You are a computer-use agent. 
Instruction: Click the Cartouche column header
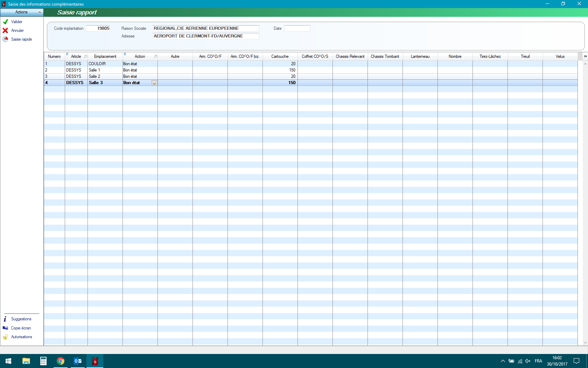pos(280,56)
